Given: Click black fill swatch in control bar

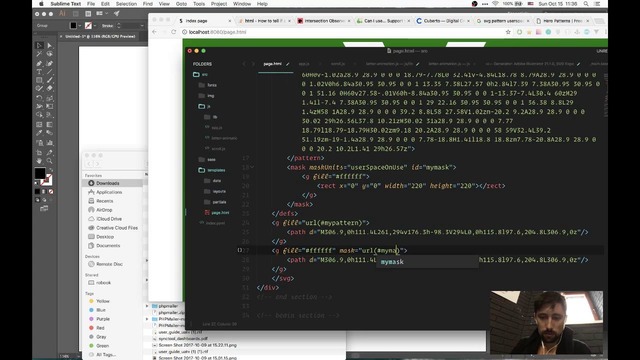Looking at the screenshot, I should tap(73, 25).
